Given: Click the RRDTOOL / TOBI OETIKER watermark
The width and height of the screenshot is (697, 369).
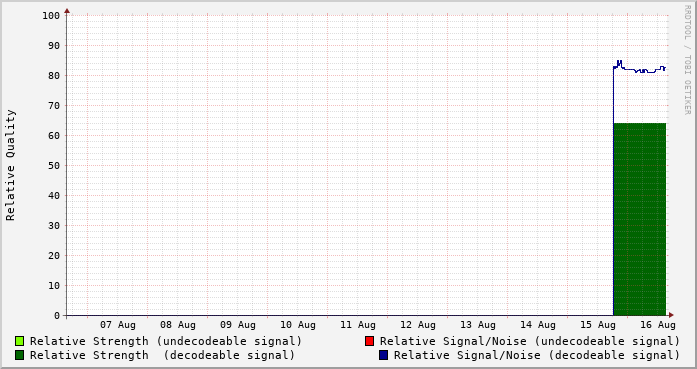Looking at the screenshot, I should tap(687, 60).
